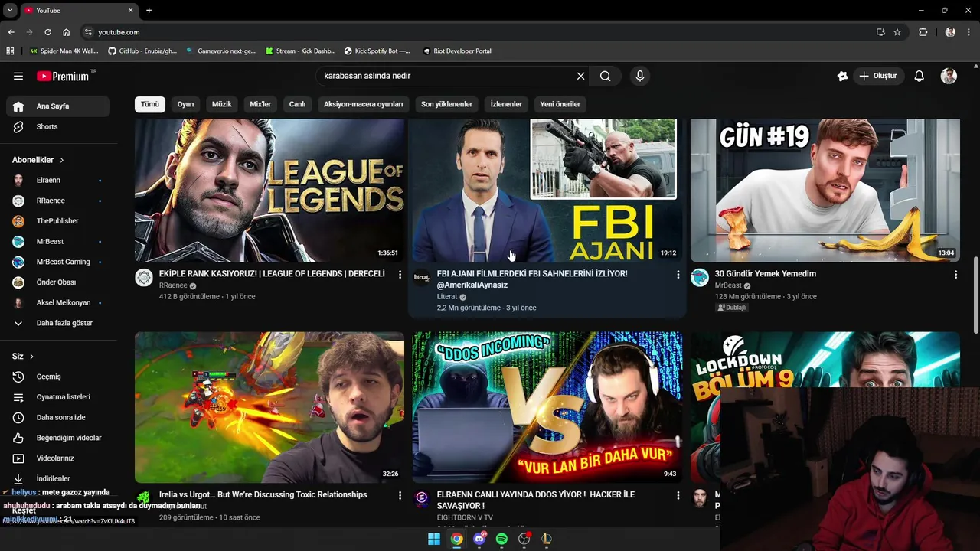Expand the Abonelikler section chevron
This screenshot has width=980, height=551.
(x=62, y=160)
